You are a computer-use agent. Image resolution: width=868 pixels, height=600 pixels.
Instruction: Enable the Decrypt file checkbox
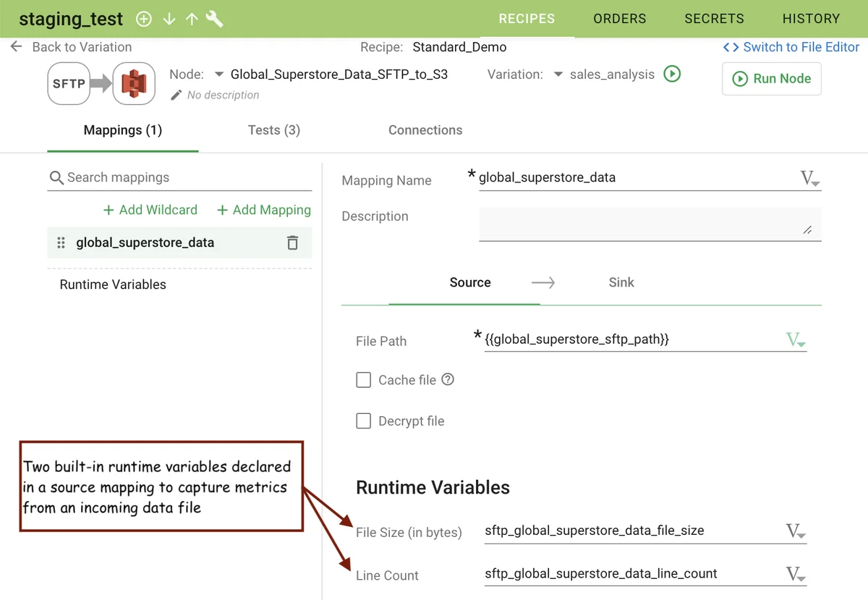pos(364,421)
